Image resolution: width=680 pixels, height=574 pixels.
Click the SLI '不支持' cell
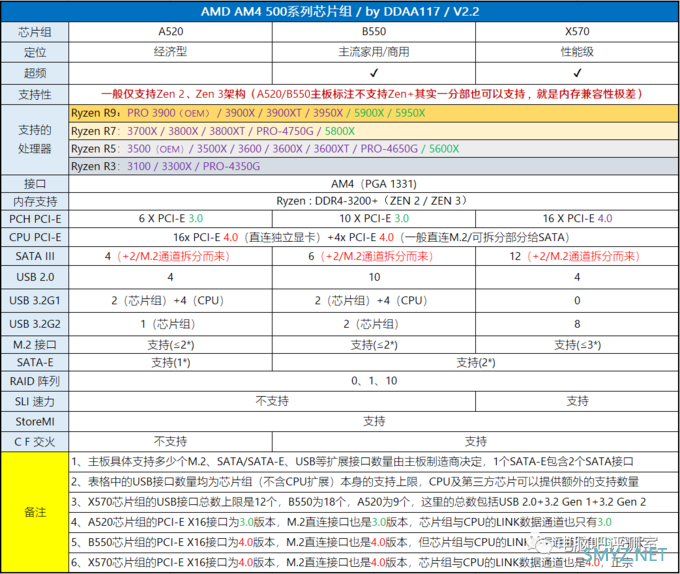pyautogui.click(x=272, y=401)
